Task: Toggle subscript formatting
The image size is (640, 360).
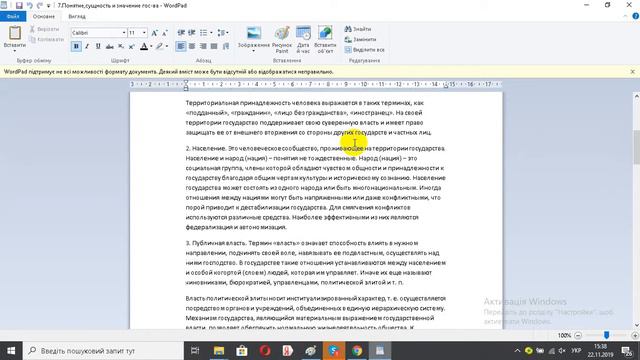Action: 121,47
